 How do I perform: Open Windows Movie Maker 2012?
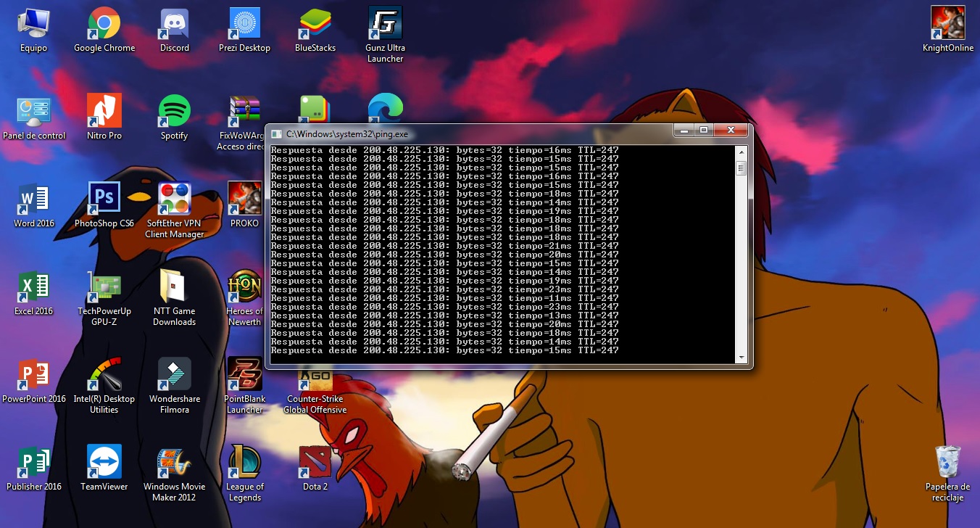(x=175, y=474)
